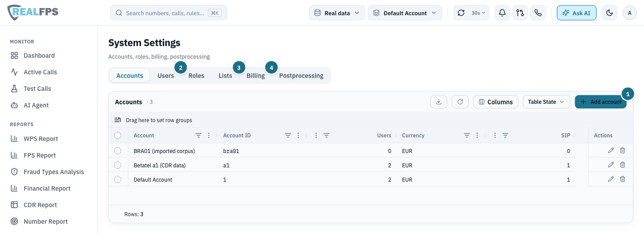Open the filter icon for the Currency column

click(x=467, y=135)
